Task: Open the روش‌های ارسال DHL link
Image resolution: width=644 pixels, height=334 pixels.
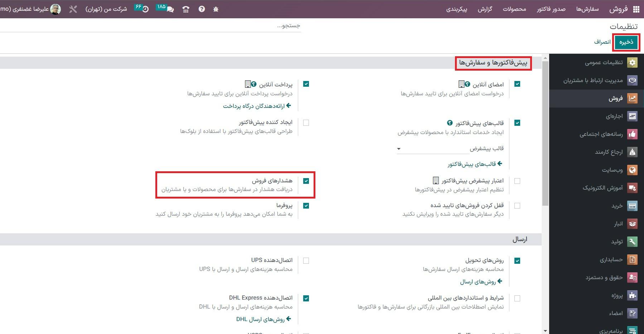Action: [264, 319]
